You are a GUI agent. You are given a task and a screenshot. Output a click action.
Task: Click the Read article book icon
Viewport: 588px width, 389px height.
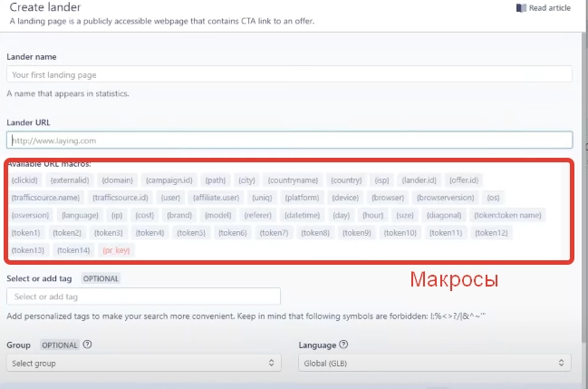(521, 8)
